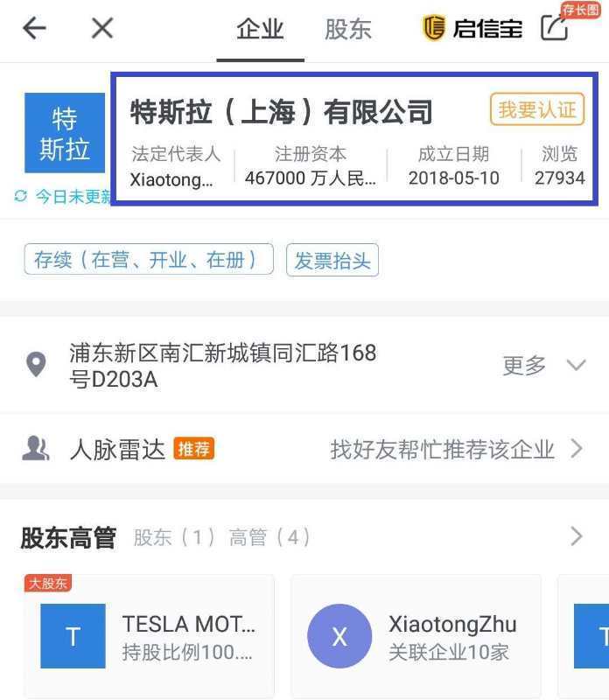Viewport: 609px width, 700px height.
Task: Tap the blue 特斯拉 company logo
Action: (x=65, y=133)
